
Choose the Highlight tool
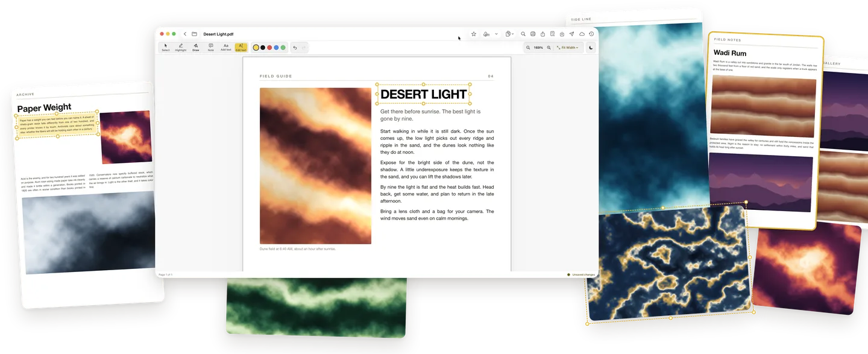(181, 47)
